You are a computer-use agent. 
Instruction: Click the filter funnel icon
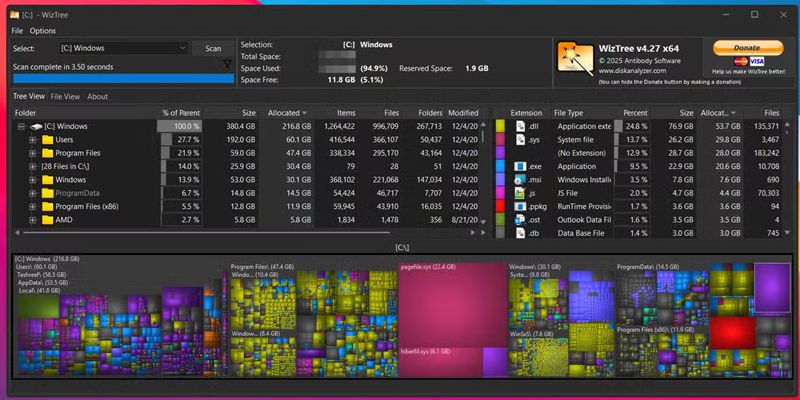point(227,65)
